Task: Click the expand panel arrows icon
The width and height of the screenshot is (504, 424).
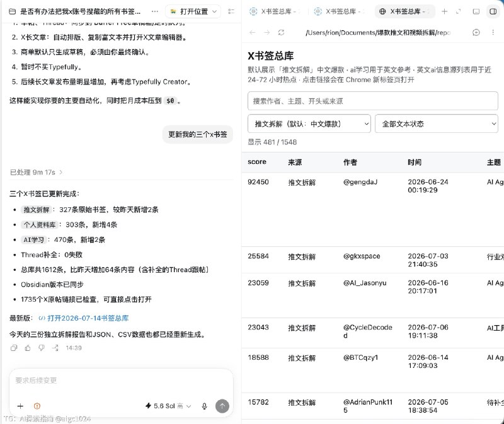Action: (459, 11)
